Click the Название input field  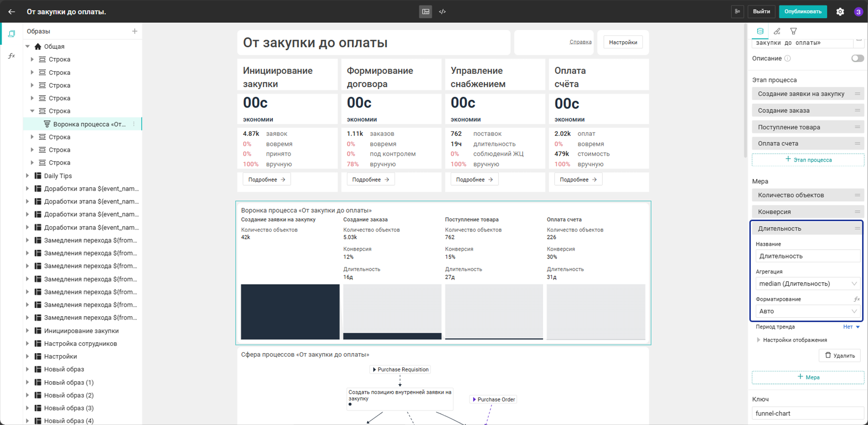click(x=807, y=256)
